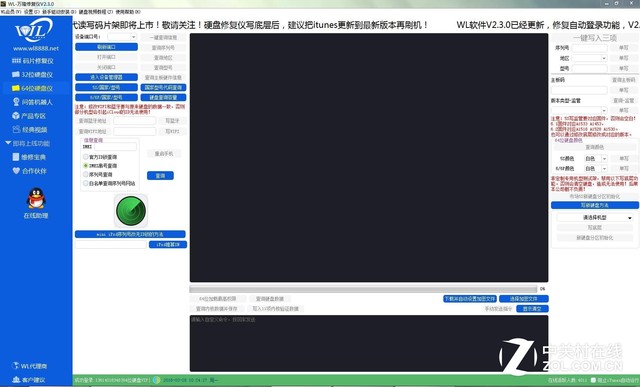Click the 查询主板码 button

tap(623, 80)
